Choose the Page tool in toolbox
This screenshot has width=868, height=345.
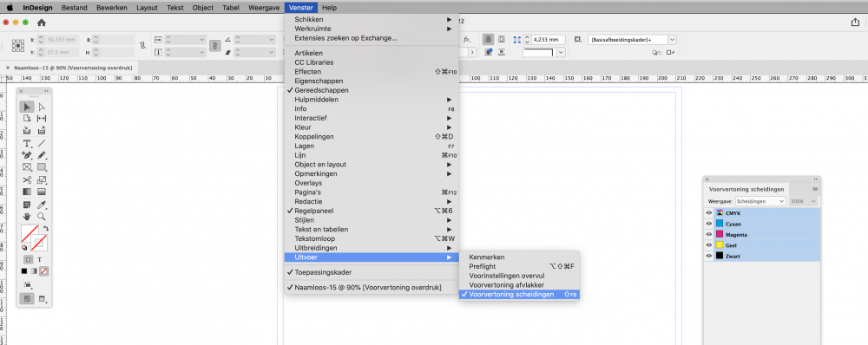pos(27,118)
